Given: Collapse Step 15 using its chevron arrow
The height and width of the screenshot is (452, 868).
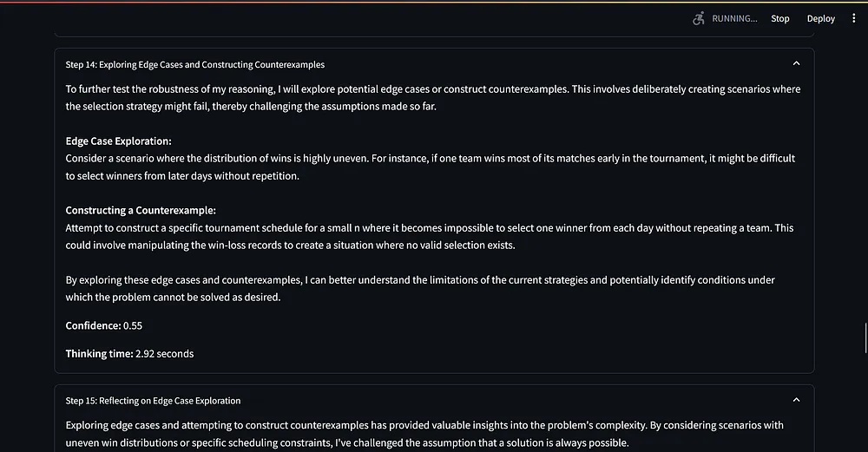Looking at the screenshot, I should tap(796, 400).
